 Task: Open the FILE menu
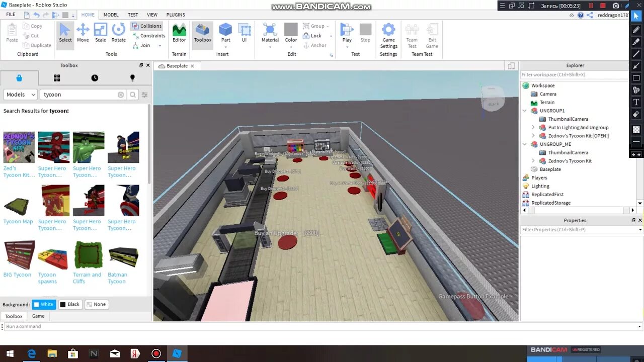pos(11,15)
